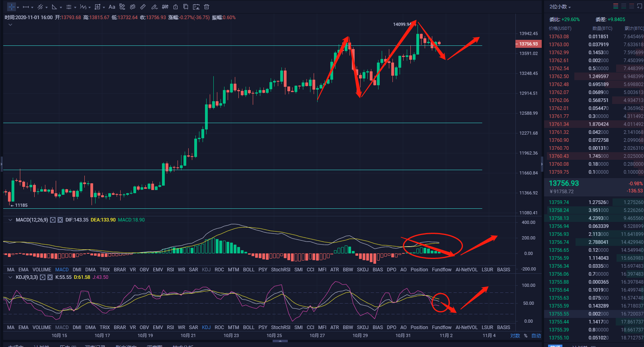Click the copy drawings icon
The height and width of the screenshot is (347, 644).
pos(186,7)
